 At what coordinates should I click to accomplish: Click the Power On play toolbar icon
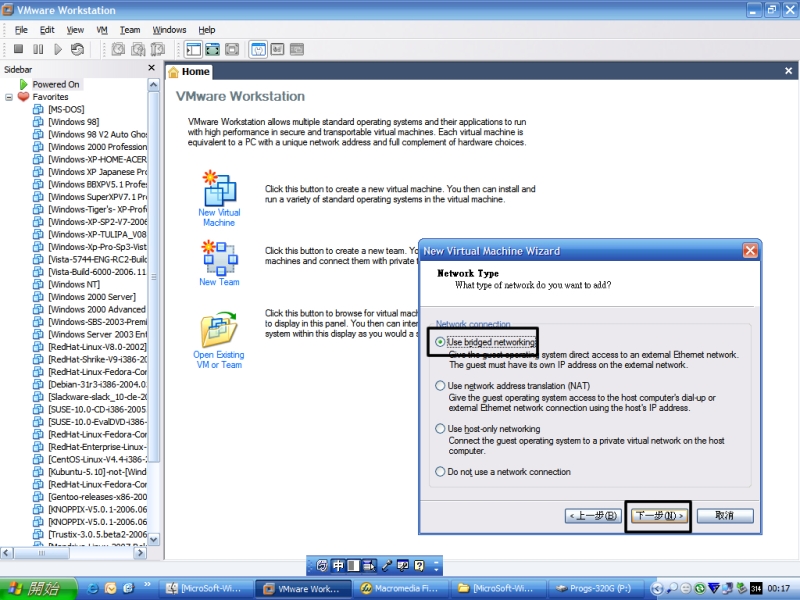(58, 49)
